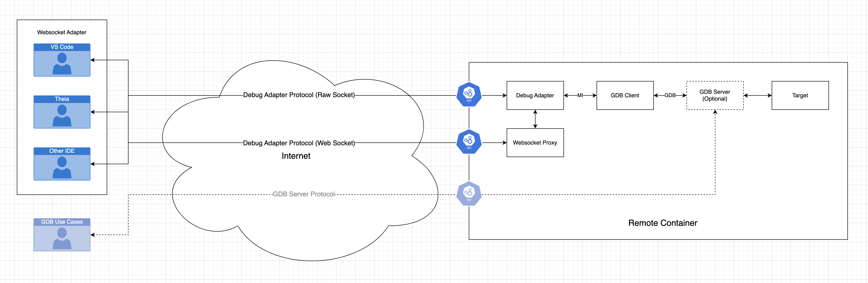Viewport: 868px width, 283px height.
Task: Click the GDB Client box
Action: [625, 95]
